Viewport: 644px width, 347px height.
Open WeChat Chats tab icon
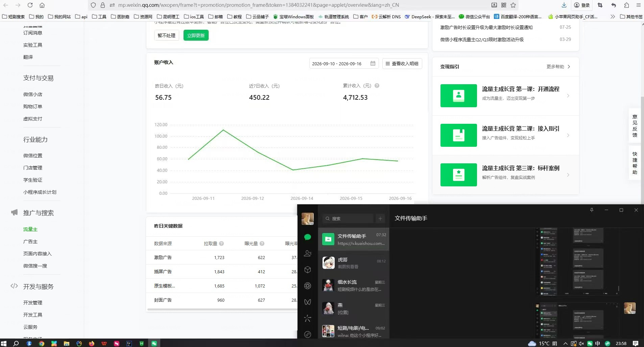(x=308, y=237)
